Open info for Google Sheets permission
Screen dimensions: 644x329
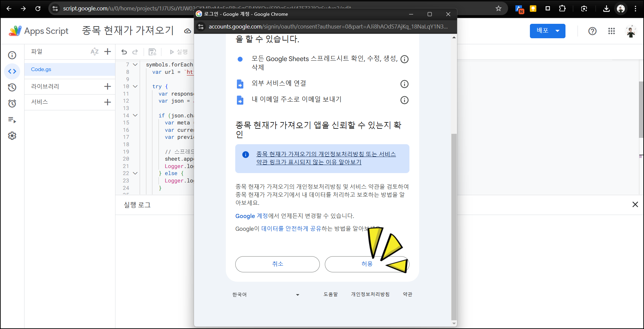click(x=404, y=59)
